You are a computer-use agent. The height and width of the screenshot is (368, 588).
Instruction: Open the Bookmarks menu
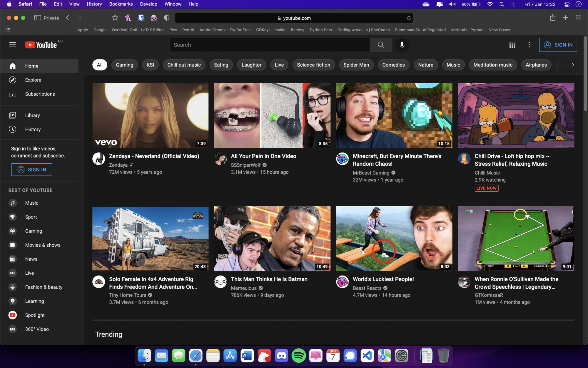pos(121,4)
